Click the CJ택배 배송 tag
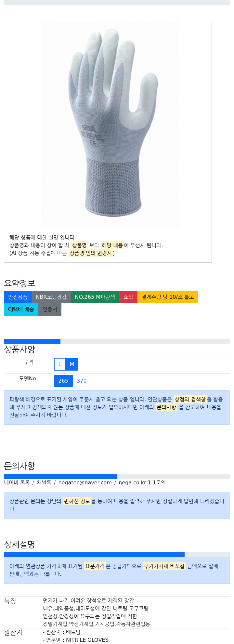Screen dimensions: 234x644 coord(21,309)
